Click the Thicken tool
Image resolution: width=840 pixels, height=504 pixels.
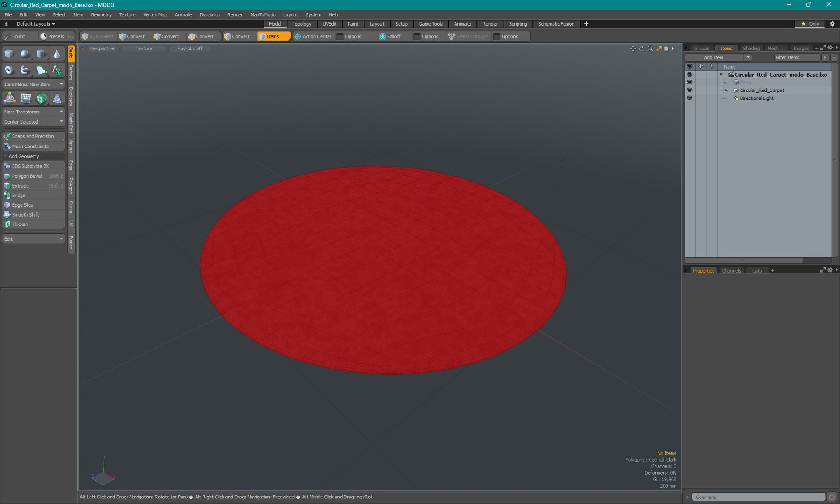[x=34, y=224]
